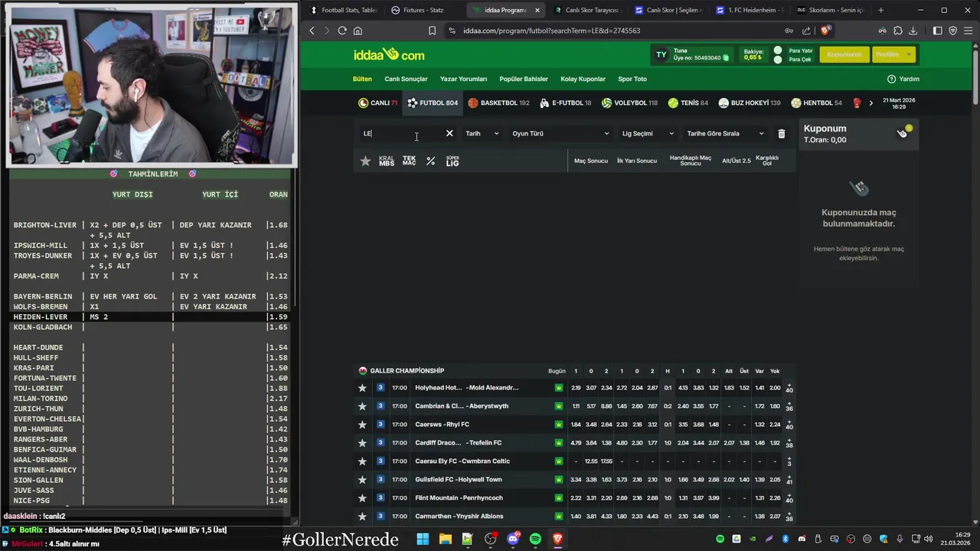
Task: Copy the member number with copy icon
Action: (x=726, y=57)
